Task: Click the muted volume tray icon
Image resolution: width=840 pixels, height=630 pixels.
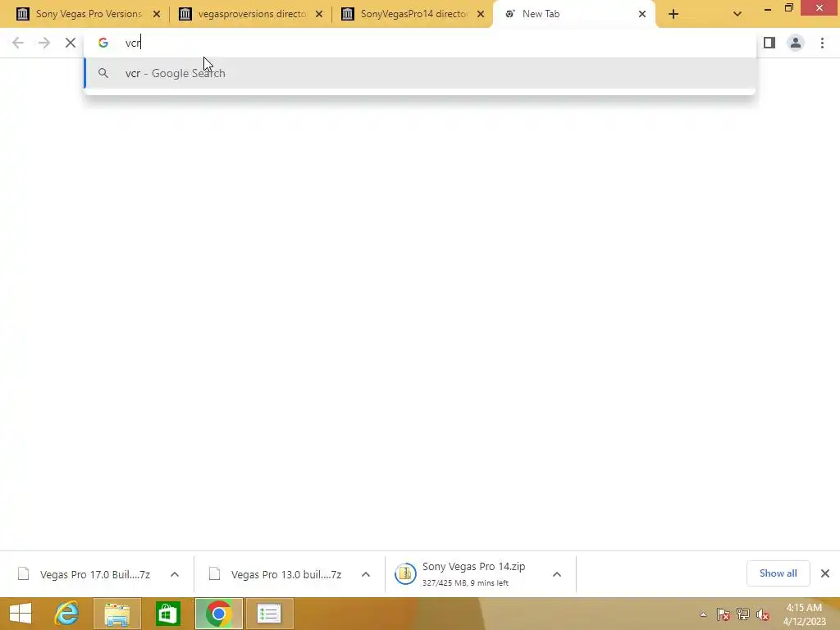Action: (763, 614)
